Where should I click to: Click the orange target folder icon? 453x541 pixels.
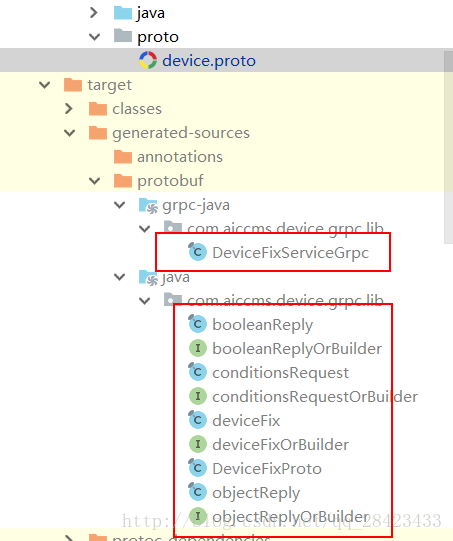(73, 85)
